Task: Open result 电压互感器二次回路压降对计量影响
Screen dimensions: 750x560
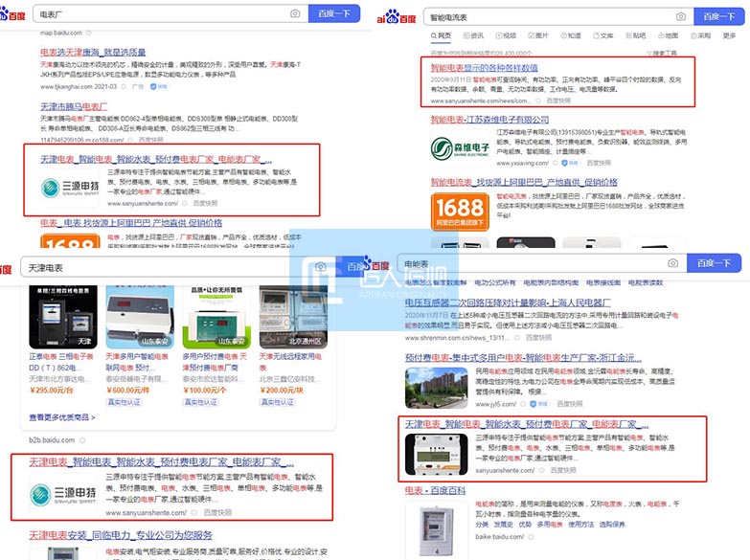Action: pyautogui.click(x=508, y=302)
